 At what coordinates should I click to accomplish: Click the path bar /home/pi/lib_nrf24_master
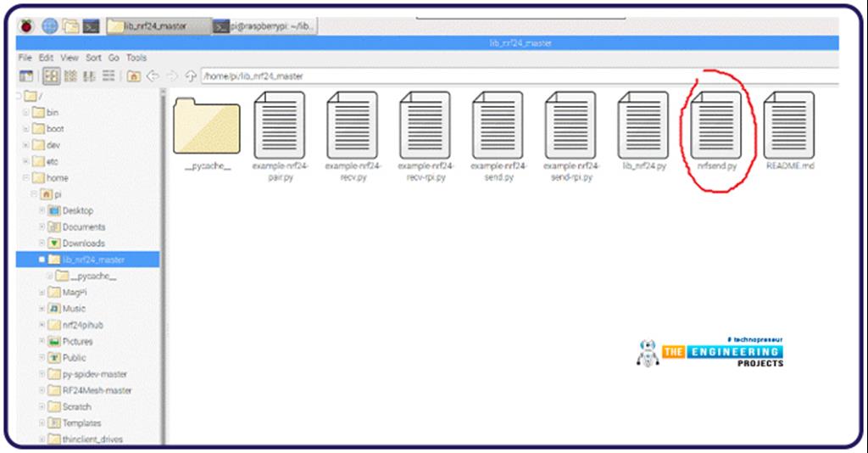(x=520, y=76)
